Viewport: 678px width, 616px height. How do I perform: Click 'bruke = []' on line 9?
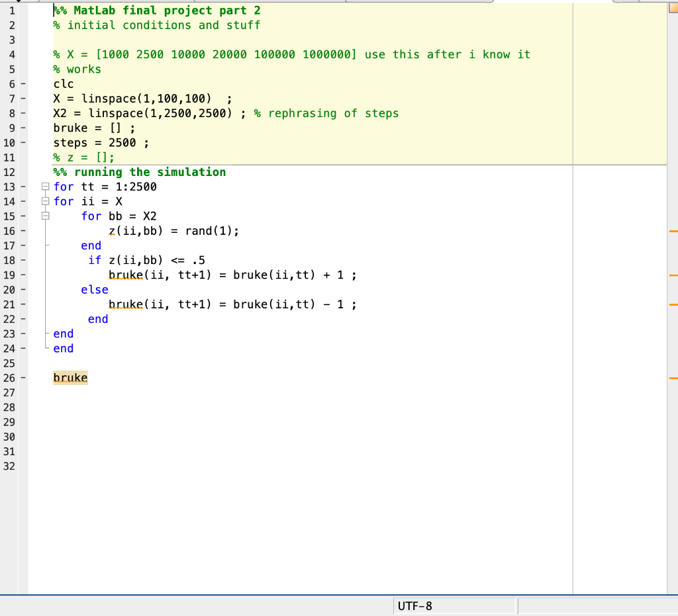coord(87,128)
